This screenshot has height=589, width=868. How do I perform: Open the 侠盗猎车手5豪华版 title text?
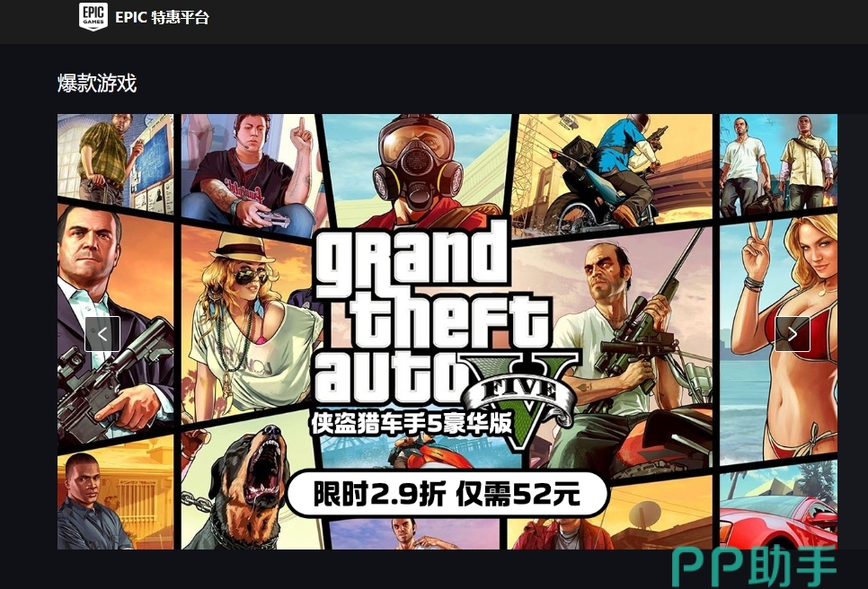(411, 424)
